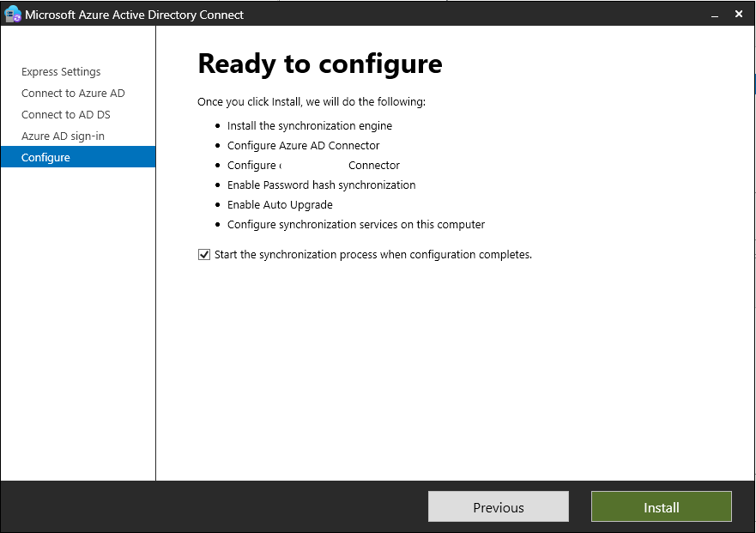Click 'Install the synchronization engine' bullet
Viewport: 756px width, 533px height.
pyautogui.click(x=310, y=126)
